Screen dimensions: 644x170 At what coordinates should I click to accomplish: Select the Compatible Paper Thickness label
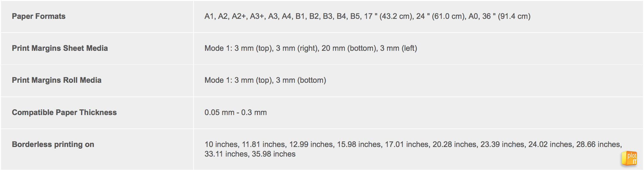(x=64, y=112)
